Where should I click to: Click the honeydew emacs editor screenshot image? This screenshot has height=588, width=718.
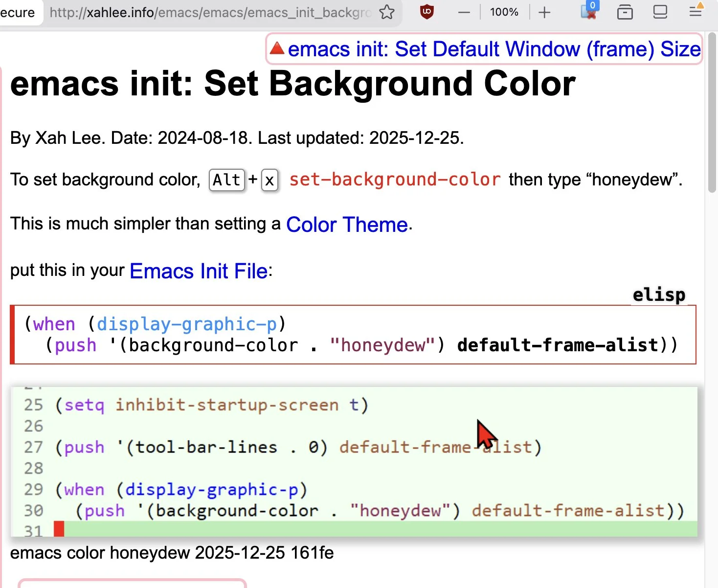pyautogui.click(x=354, y=461)
